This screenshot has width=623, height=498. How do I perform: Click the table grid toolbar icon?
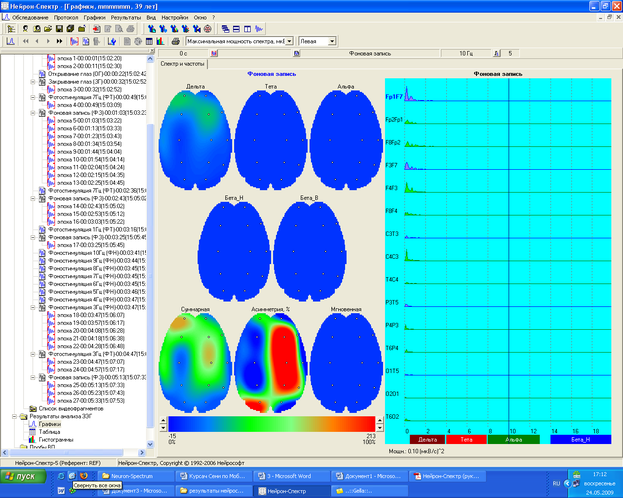[149, 41]
